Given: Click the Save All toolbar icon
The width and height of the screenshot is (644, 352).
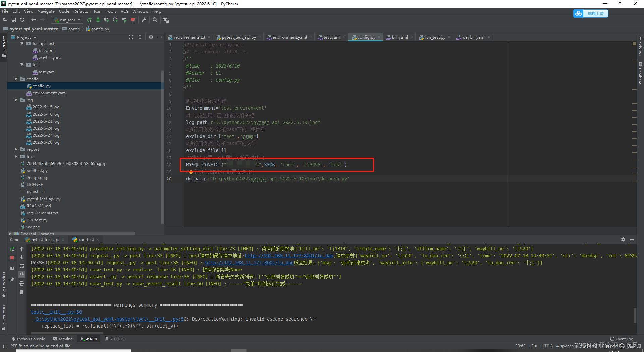Looking at the screenshot, I should (14, 20).
